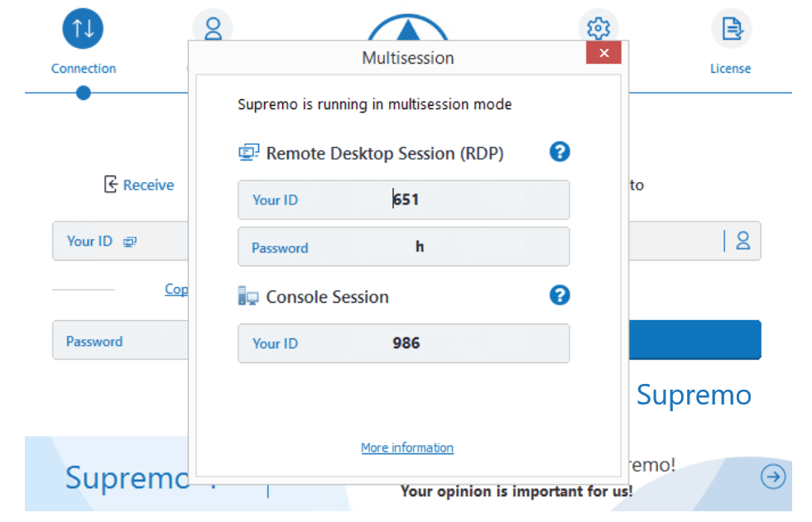Open the settings gear icon

[x=598, y=26]
